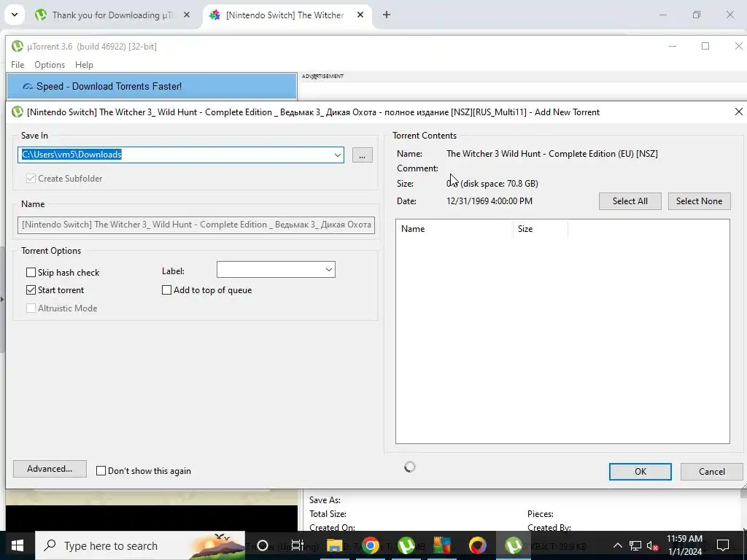Open network status tray icon

(x=635, y=545)
